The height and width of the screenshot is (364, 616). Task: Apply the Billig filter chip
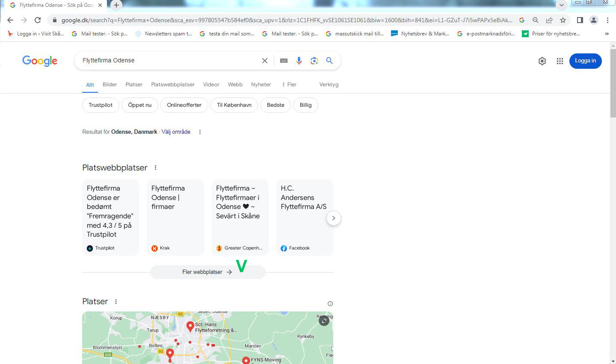(306, 105)
